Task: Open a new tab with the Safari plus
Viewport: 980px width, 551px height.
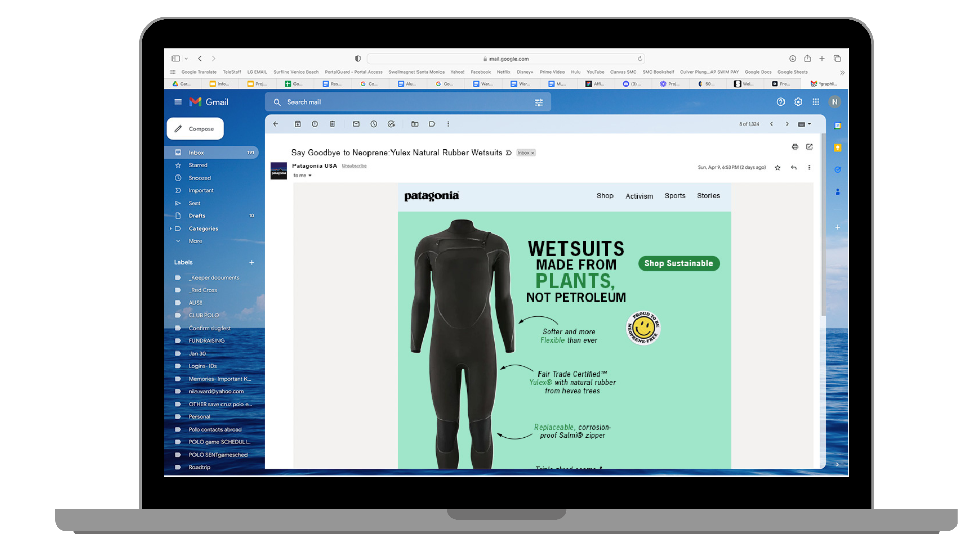Action: pos(822,59)
